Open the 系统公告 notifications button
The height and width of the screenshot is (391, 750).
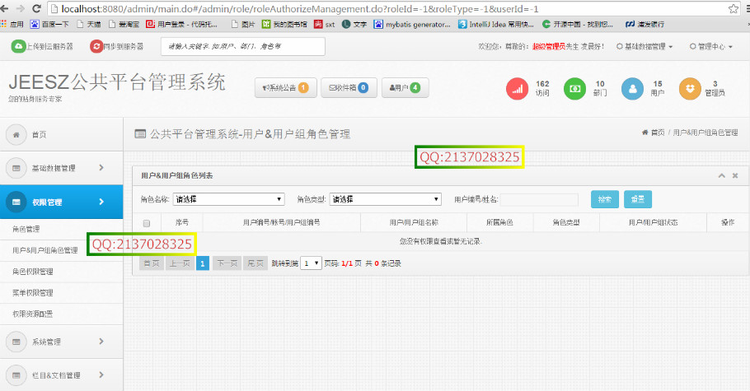pos(286,88)
